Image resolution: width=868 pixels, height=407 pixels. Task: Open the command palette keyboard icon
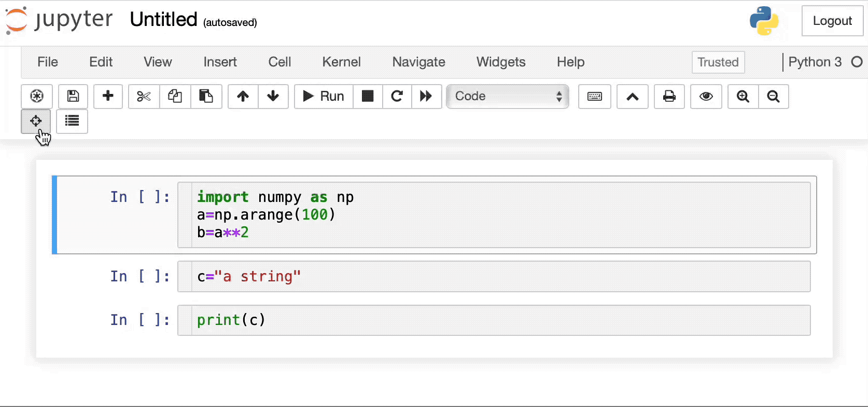point(595,96)
